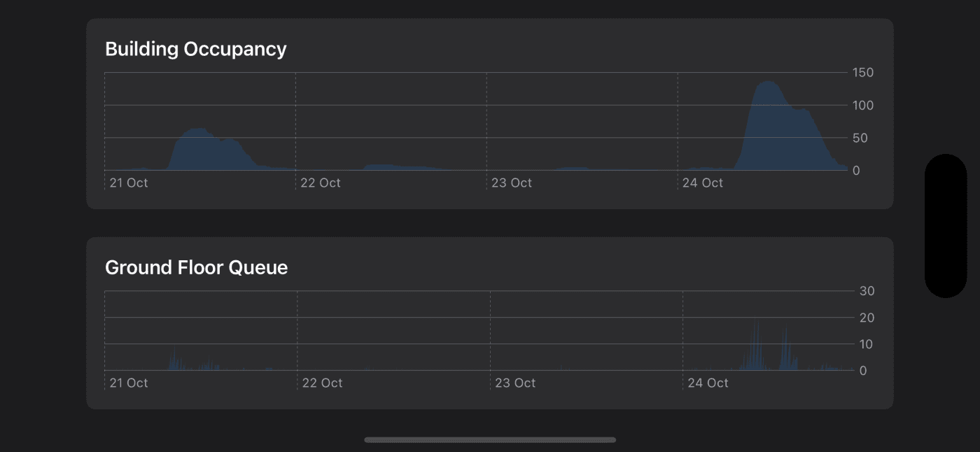Click 22 Oct label in Ground Floor Queue chart
Screen dimensions: 980x452
pyautogui.click(x=323, y=383)
